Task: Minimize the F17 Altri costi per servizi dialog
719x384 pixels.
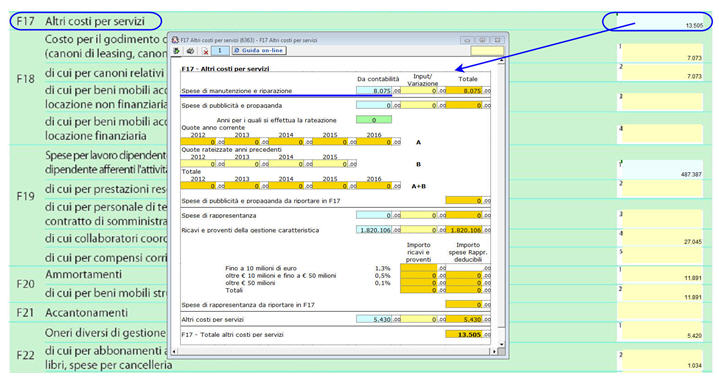Action: point(467,40)
